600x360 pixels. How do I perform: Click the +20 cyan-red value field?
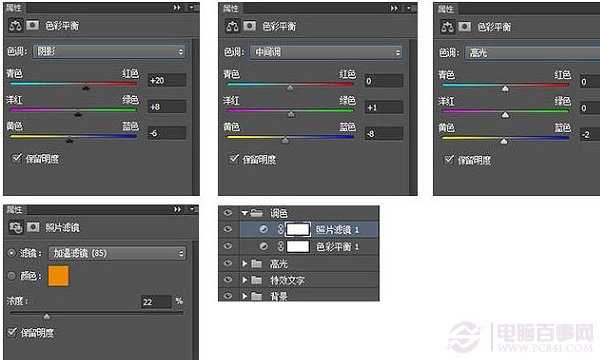(167, 80)
